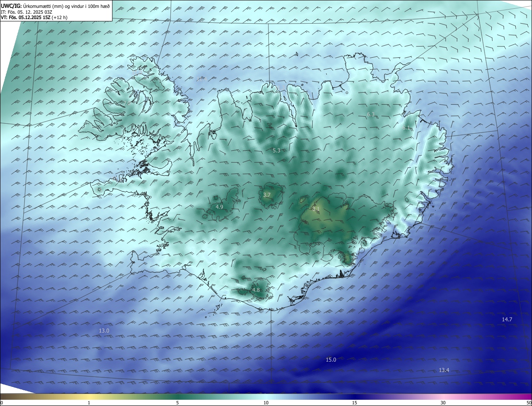Click the 13.0 value over the ocean
The image size is (532, 406).
point(104,330)
